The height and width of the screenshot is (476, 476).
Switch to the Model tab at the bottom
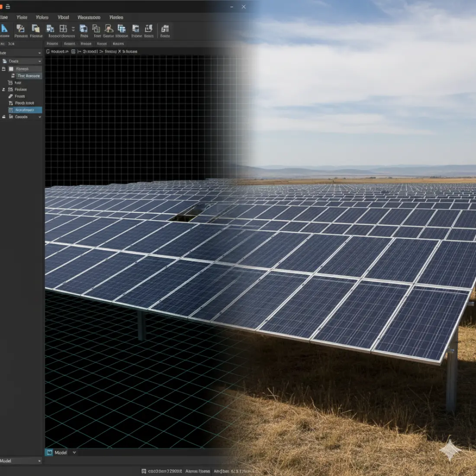(x=61, y=452)
